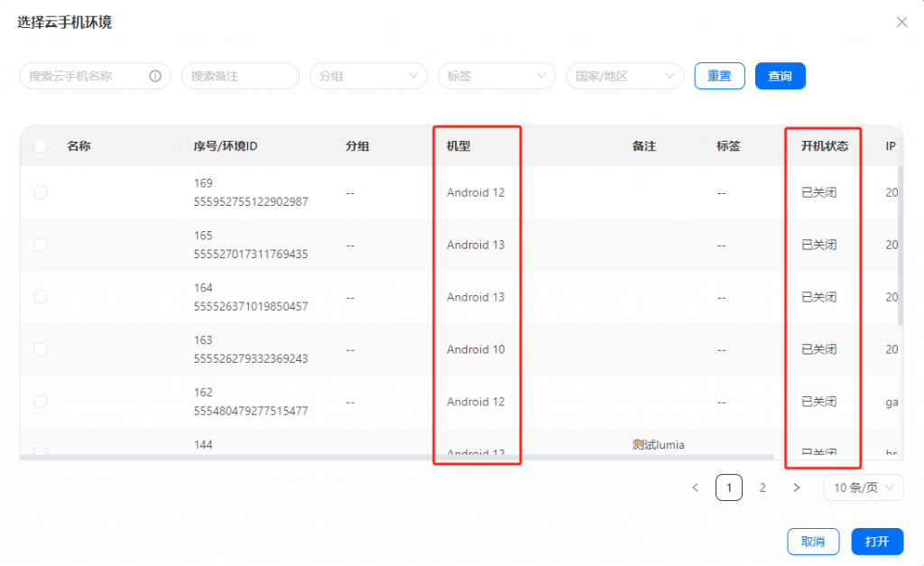The height and width of the screenshot is (566, 924).
Task: Select page 1 in pagination
Action: point(729,487)
